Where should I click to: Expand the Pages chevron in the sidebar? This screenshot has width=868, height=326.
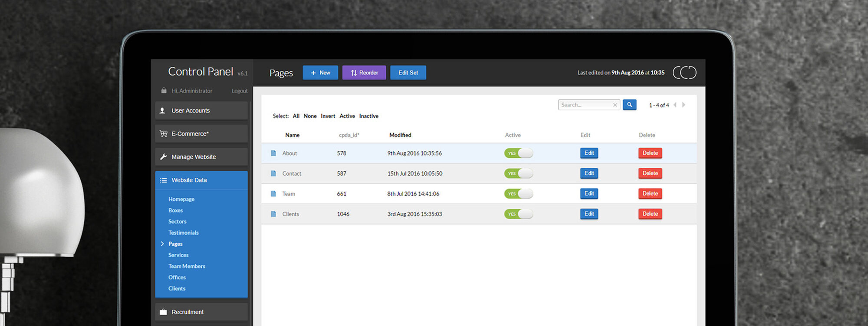coord(162,244)
